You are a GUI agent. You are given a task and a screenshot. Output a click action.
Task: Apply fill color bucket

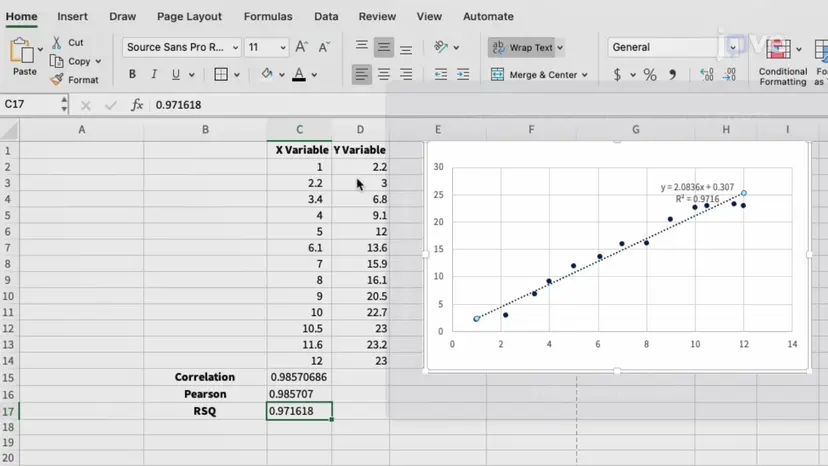(267, 74)
